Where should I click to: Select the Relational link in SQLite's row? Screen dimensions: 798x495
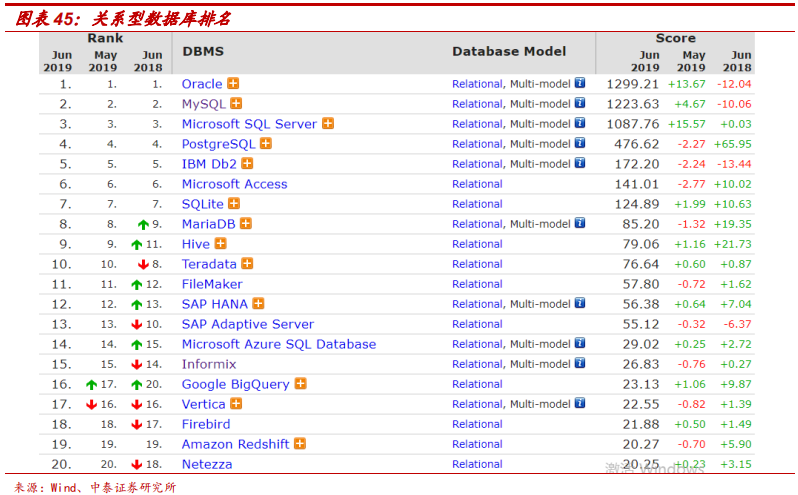click(477, 204)
